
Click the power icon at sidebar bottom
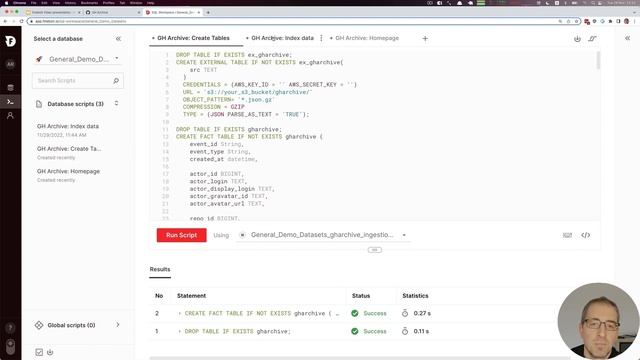coord(50,352)
